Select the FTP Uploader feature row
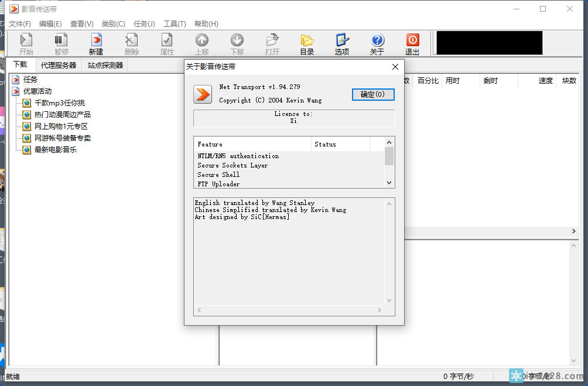 click(x=218, y=184)
